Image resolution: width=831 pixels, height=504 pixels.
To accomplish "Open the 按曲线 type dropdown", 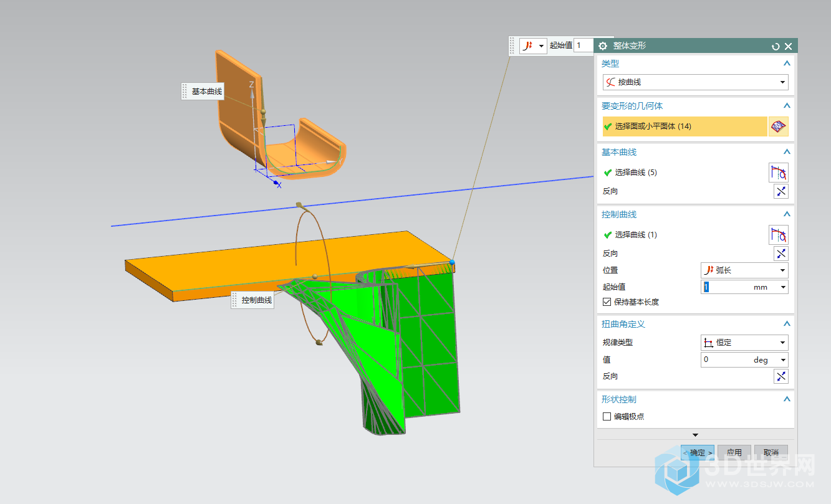I will pos(695,82).
